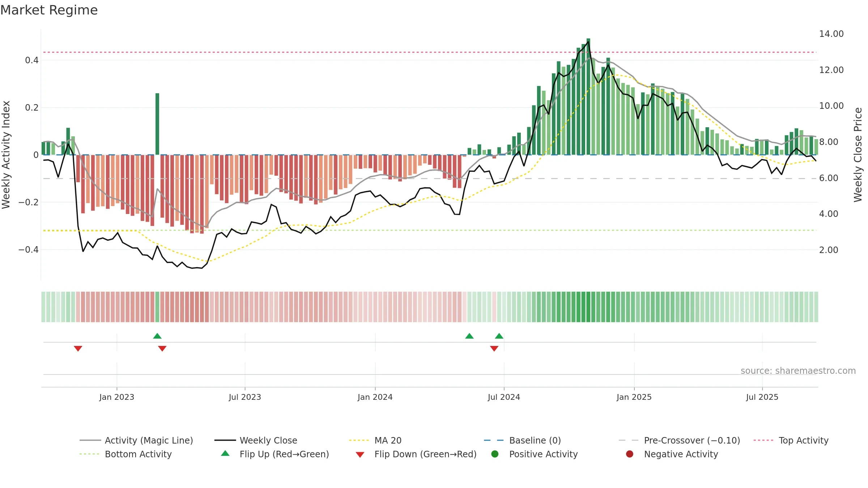Click the 6.00 price axis tick

coord(829,178)
